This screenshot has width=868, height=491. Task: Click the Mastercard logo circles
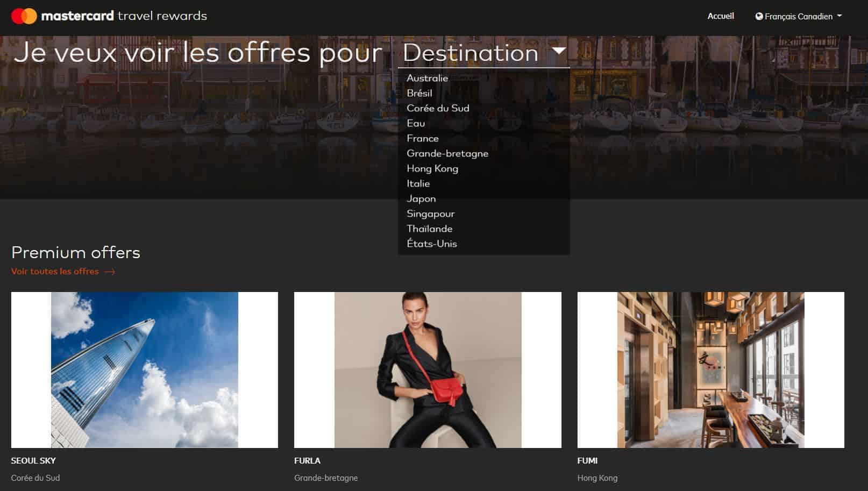pos(24,16)
